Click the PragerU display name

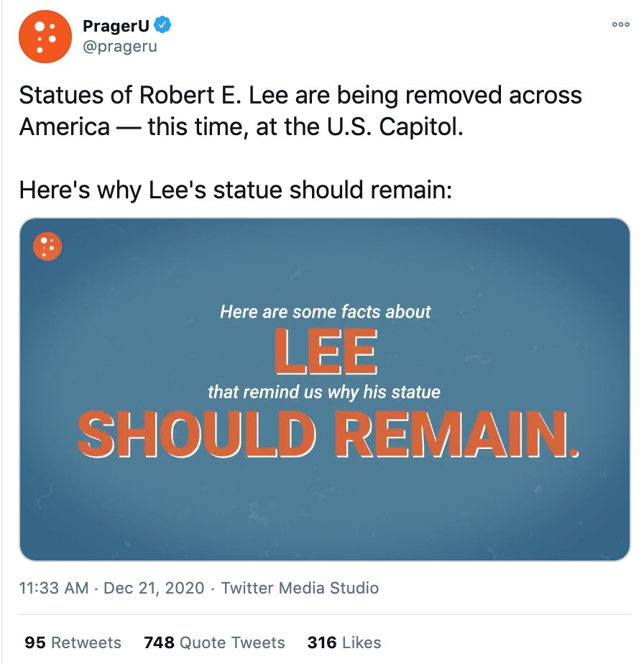[x=116, y=26]
